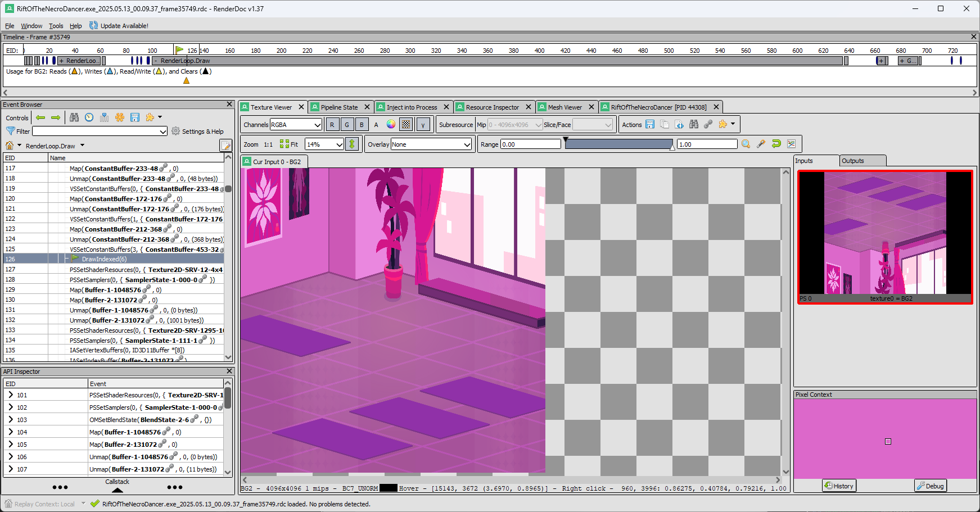
Task: Switch to the Pipeline State tab
Action: click(x=339, y=107)
